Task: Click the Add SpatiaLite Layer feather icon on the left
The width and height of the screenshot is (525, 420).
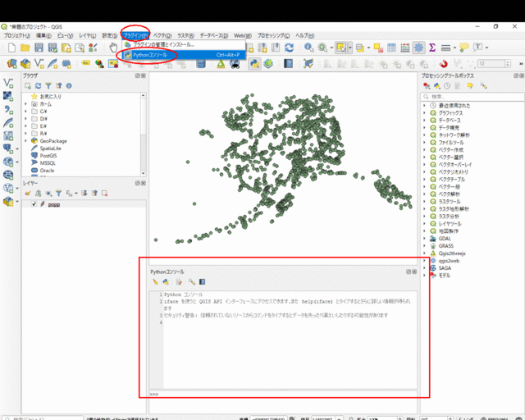Action: point(8,122)
